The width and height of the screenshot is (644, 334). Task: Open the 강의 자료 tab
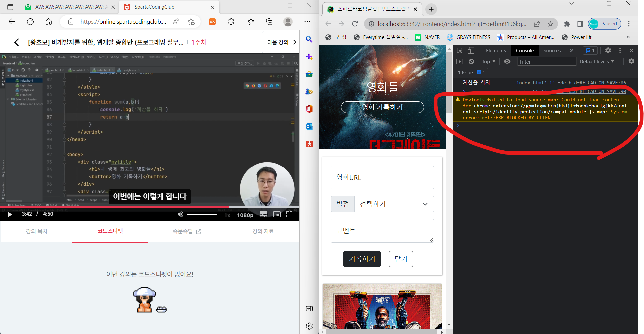(263, 231)
